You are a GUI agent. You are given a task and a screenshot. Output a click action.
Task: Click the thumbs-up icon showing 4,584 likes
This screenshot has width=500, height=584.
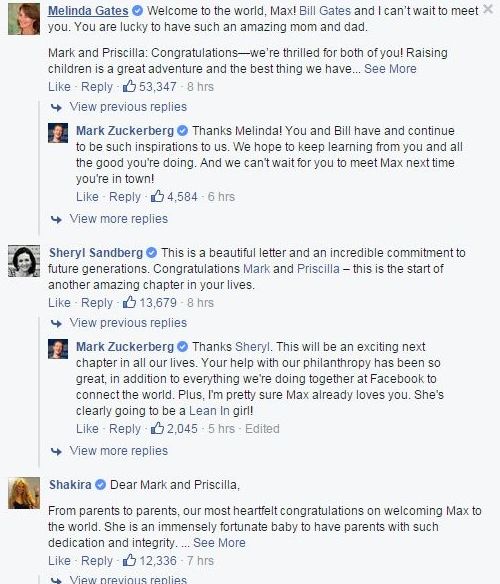157,196
